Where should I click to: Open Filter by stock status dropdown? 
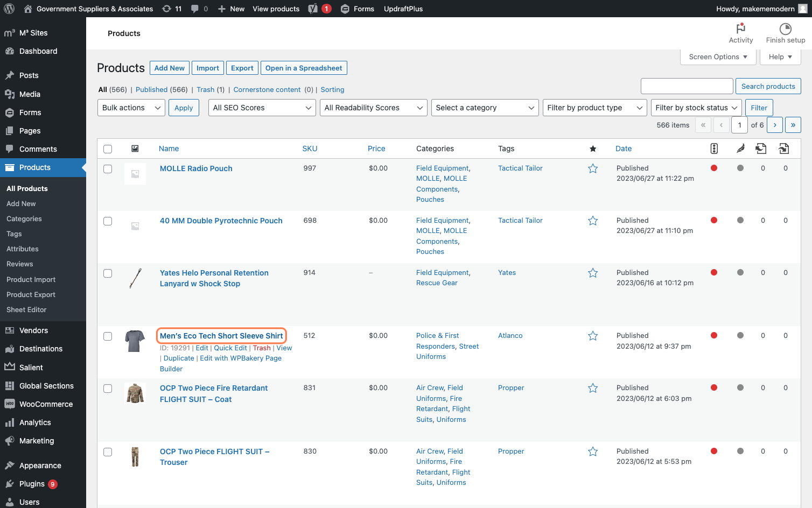tap(696, 108)
